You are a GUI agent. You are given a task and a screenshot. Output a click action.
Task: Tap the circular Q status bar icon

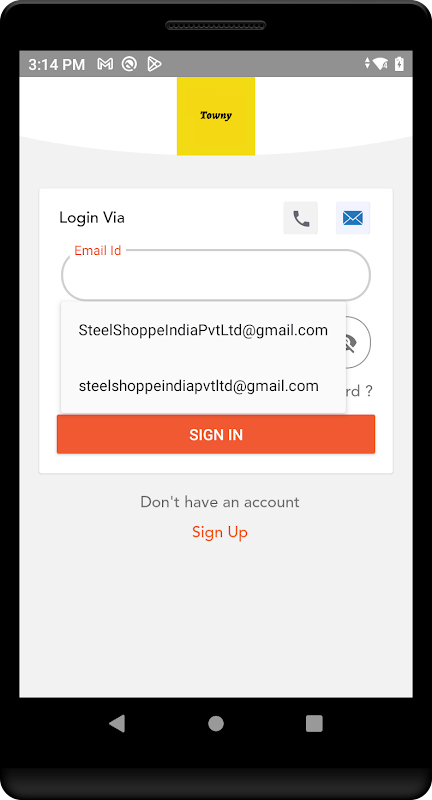tap(130, 64)
